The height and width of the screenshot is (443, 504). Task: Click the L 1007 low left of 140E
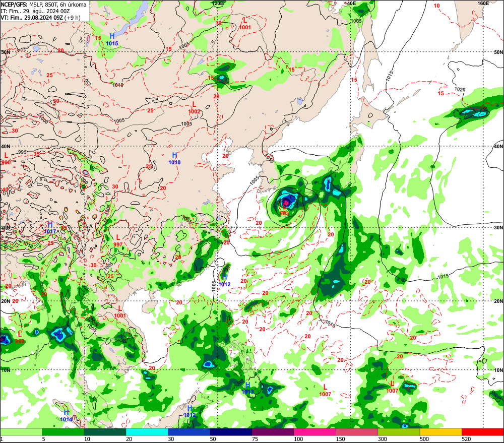pyautogui.click(x=325, y=391)
